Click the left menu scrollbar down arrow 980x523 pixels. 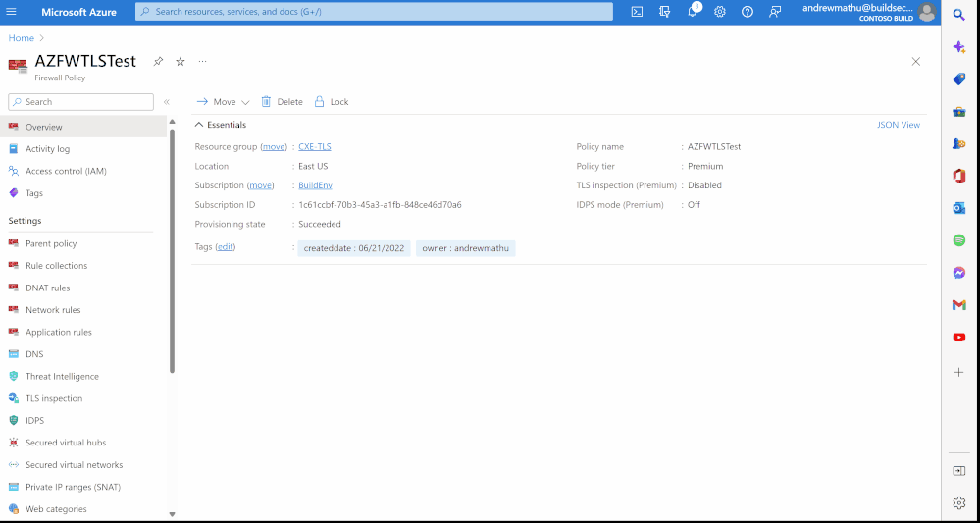coord(172,514)
